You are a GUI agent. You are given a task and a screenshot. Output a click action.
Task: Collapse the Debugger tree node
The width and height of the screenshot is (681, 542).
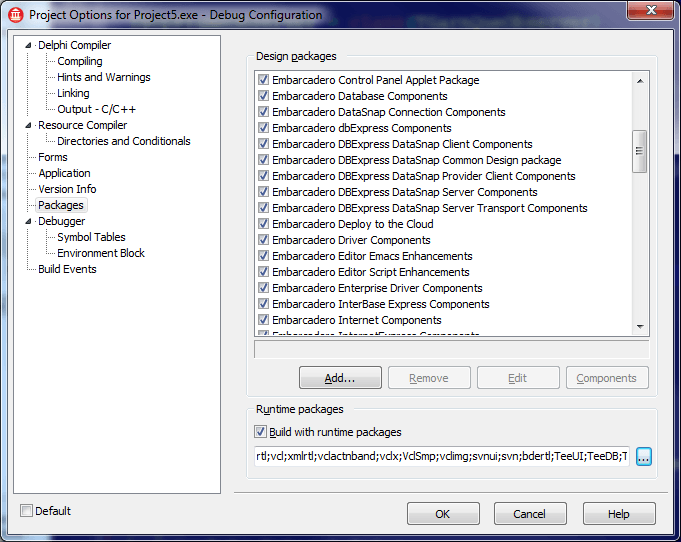29,221
